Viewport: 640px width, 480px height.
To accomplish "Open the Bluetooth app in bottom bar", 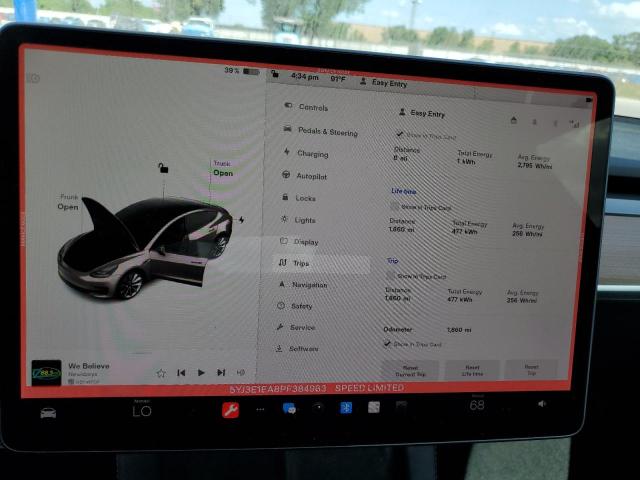I will 346,407.
